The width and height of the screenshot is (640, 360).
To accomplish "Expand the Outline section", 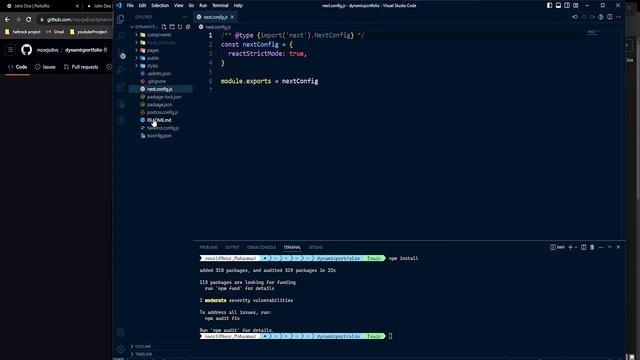I will coord(143,346).
